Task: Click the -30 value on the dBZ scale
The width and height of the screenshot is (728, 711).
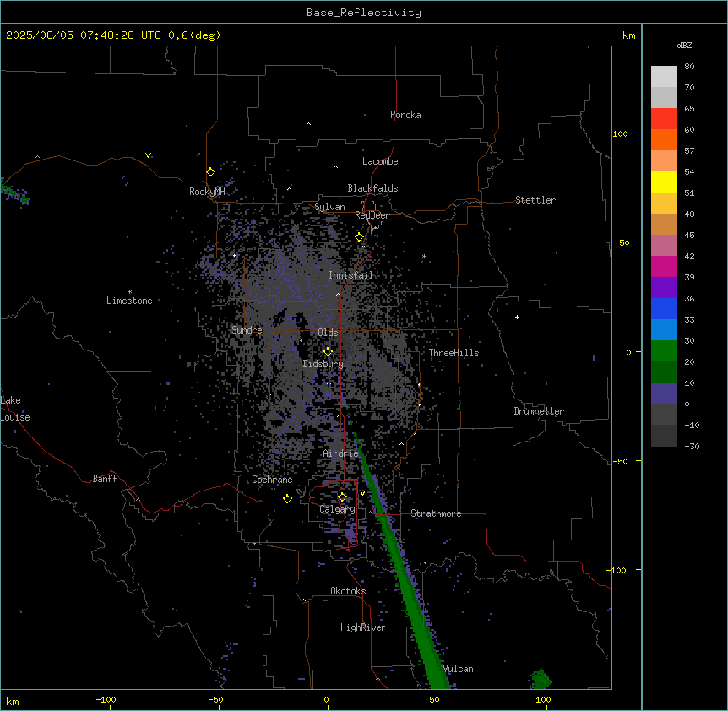Action: (x=692, y=447)
